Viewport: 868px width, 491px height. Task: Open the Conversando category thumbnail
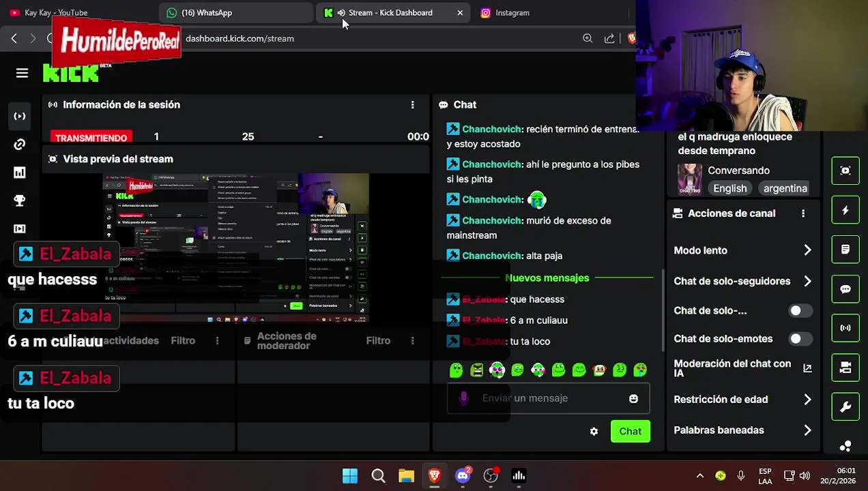pyautogui.click(x=689, y=179)
